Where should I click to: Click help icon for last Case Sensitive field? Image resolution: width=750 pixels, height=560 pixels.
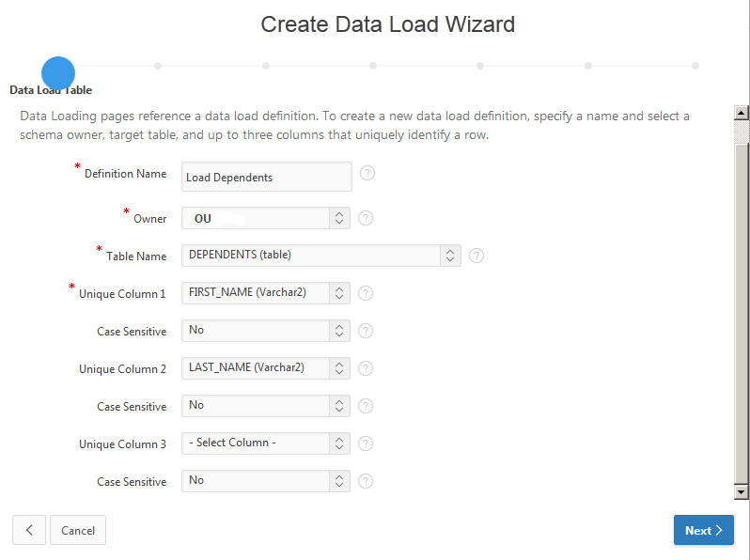[x=366, y=481]
